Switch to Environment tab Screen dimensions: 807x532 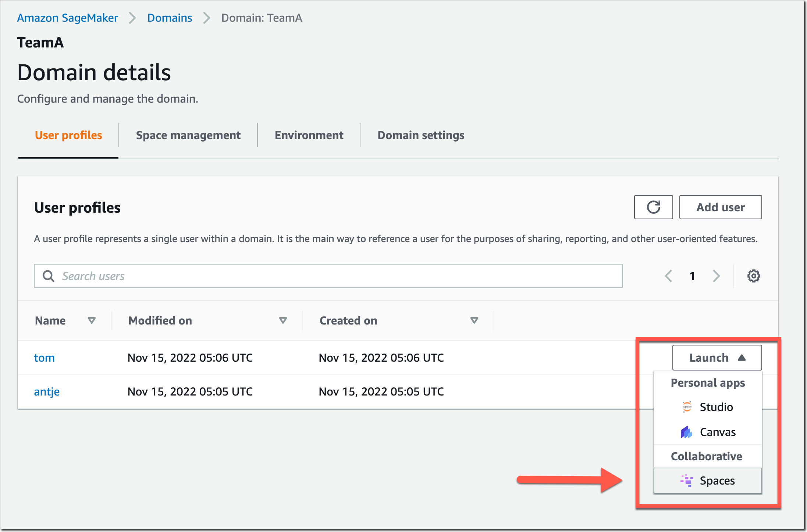(309, 135)
